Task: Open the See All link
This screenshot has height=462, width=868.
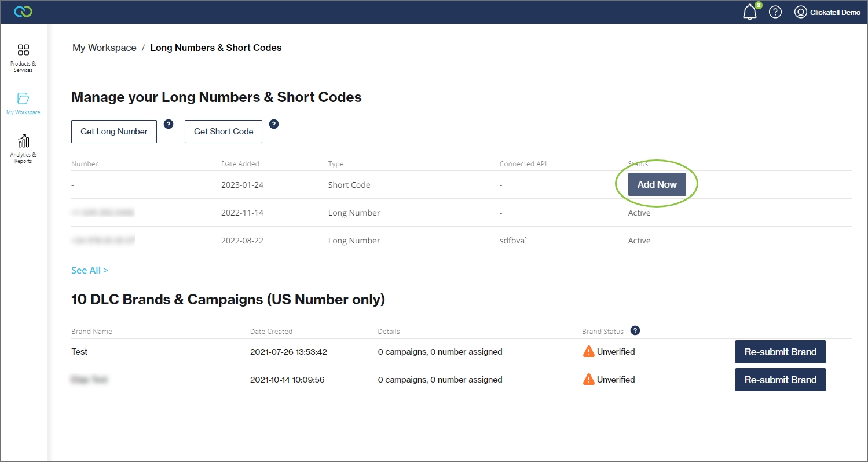Action: [90, 270]
